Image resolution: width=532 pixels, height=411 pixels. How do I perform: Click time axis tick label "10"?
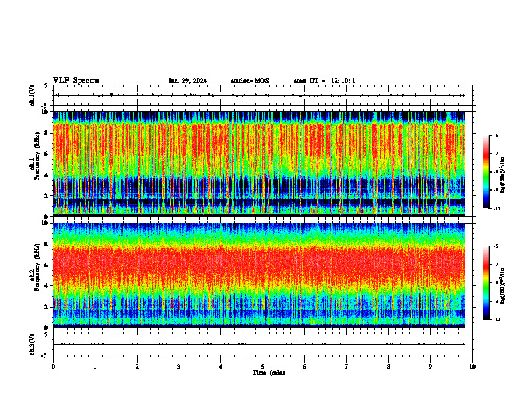tap(472, 367)
